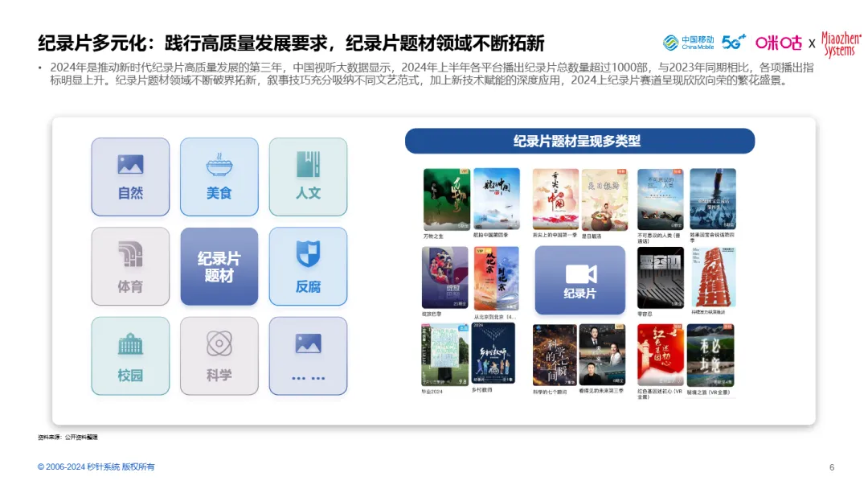
Task: Click the video camera icon above 纪录片
Action: pos(581,274)
